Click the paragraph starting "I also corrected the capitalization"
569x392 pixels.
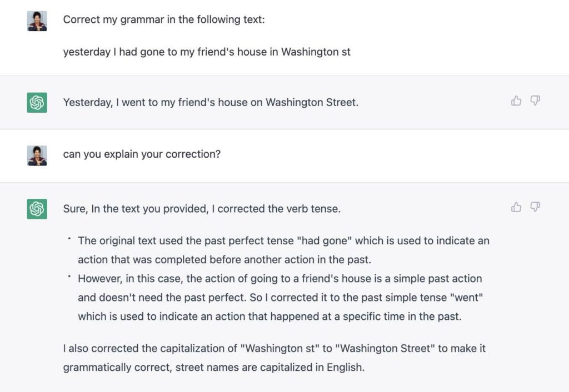[x=274, y=358]
